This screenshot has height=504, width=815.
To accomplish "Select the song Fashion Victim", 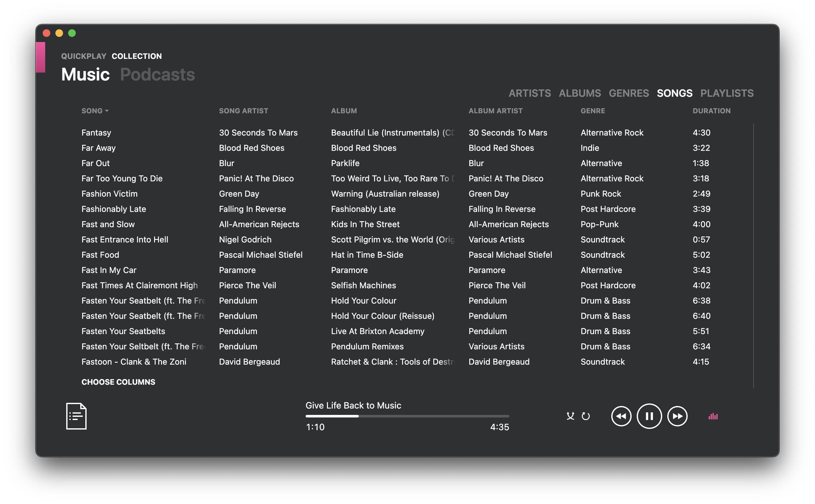I will (110, 194).
